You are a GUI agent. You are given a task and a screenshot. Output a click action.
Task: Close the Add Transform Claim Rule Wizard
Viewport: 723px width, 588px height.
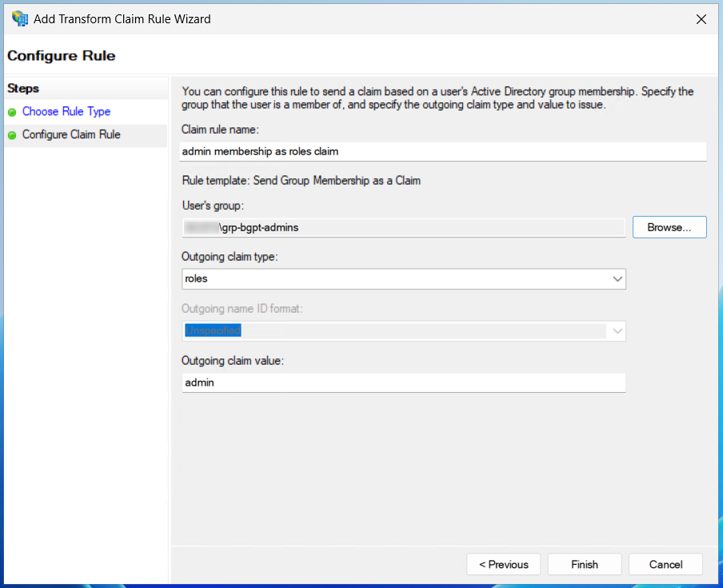(x=701, y=19)
